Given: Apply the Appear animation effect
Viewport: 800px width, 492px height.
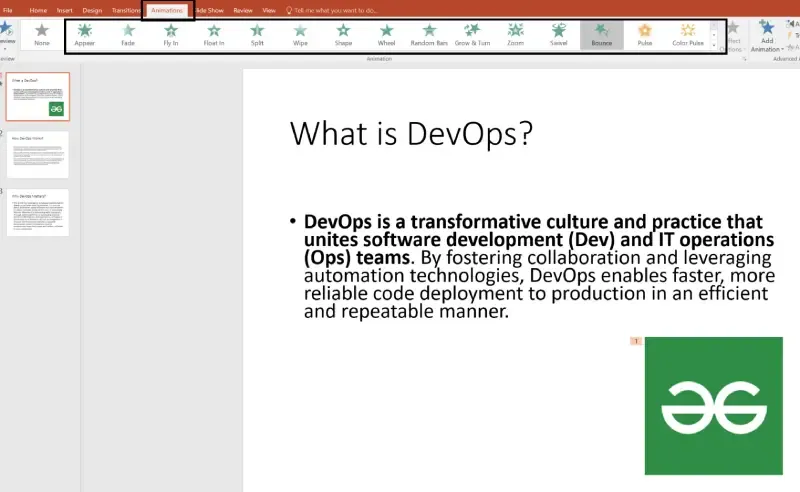Looking at the screenshot, I should point(85,35).
